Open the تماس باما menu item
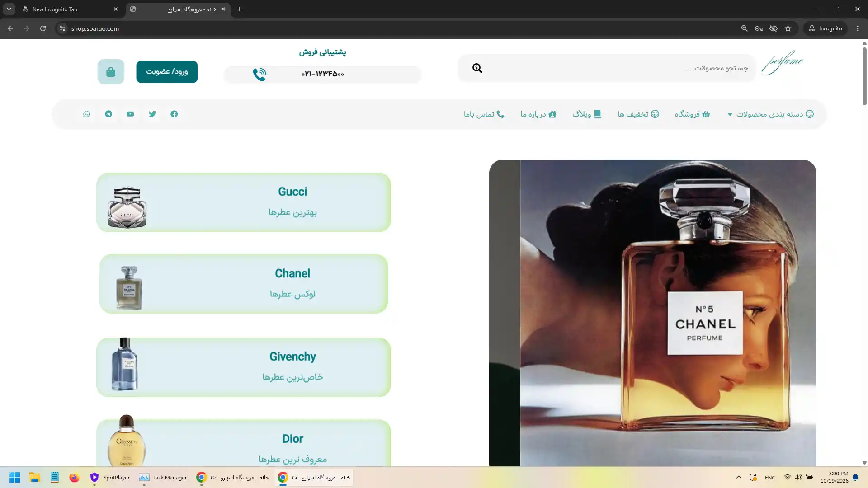Viewport: 868px width, 488px height. [x=484, y=114]
